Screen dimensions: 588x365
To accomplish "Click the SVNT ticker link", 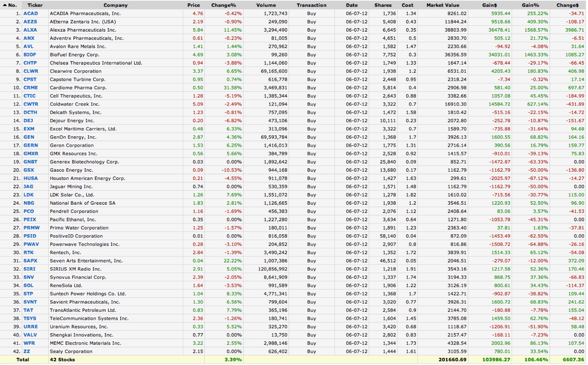I will point(30,302).
